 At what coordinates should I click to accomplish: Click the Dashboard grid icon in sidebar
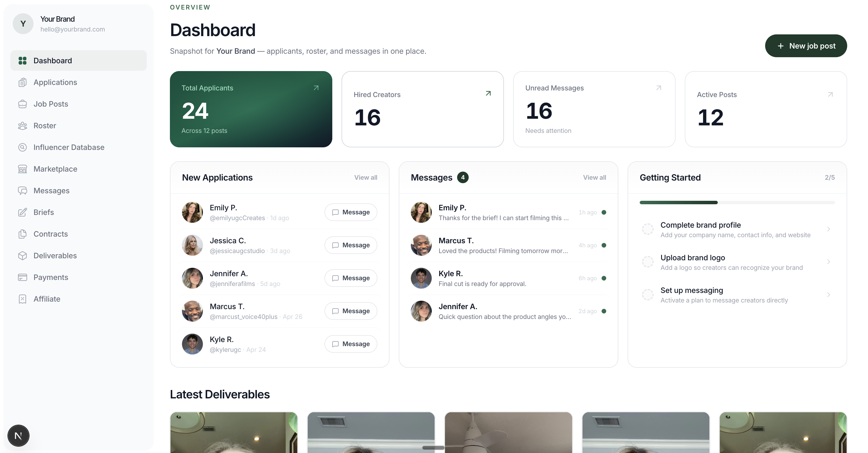point(23,61)
